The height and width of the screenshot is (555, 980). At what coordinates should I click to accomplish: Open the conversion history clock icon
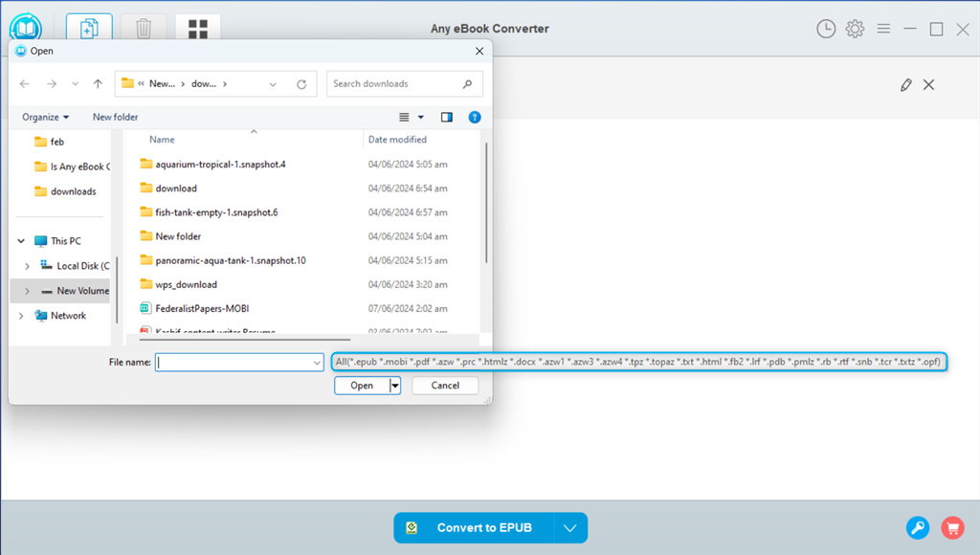pos(826,29)
